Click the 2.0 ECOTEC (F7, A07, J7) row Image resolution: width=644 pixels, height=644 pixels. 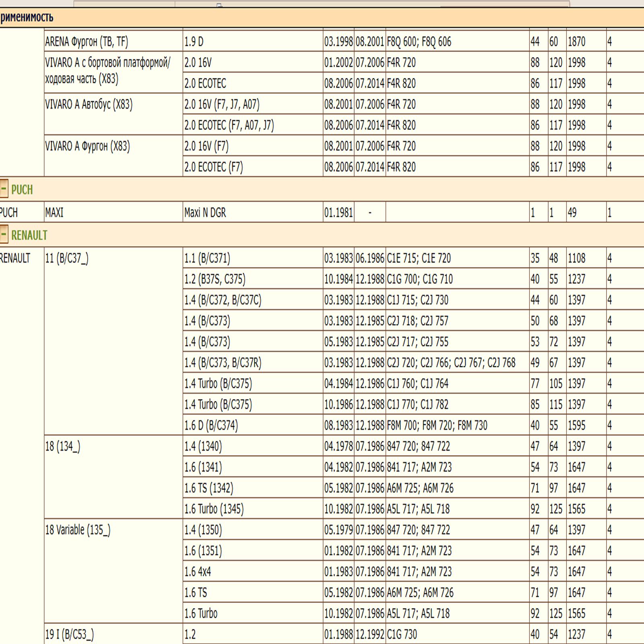[229, 125]
